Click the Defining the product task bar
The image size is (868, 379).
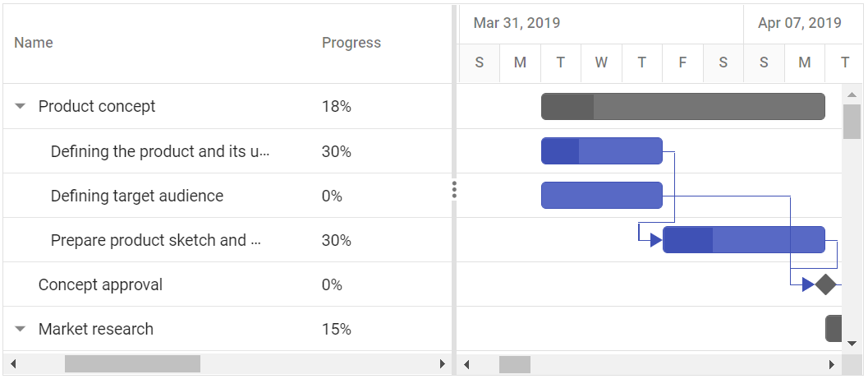click(601, 150)
